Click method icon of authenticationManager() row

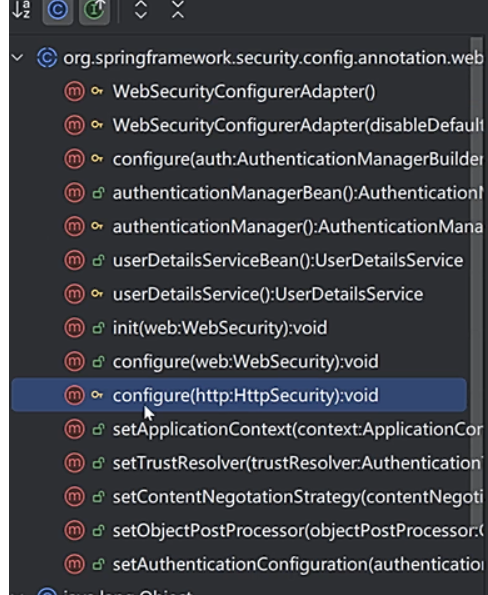pyautogui.click(x=74, y=227)
